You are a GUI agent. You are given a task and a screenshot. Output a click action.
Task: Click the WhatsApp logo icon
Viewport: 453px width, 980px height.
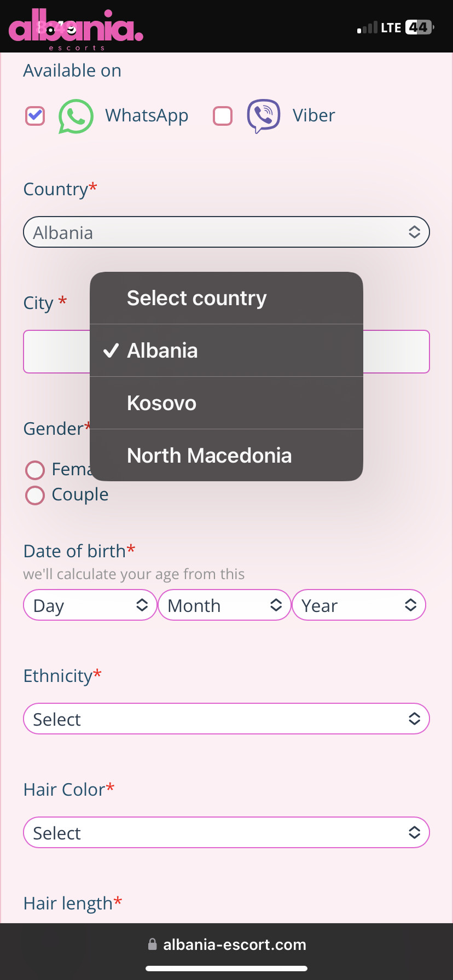(75, 116)
